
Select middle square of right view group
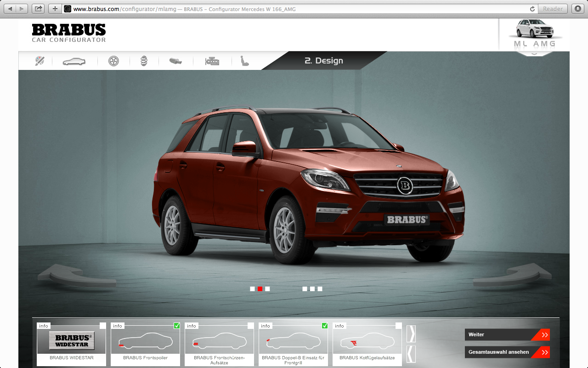click(x=312, y=289)
